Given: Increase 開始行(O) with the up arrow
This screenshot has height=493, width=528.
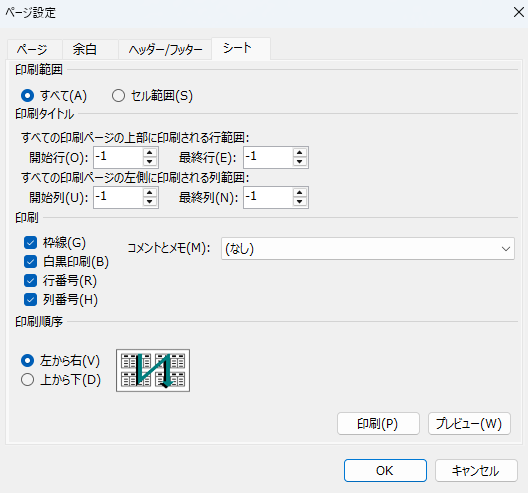Looking at the screenshot, I should pos(150,153).
